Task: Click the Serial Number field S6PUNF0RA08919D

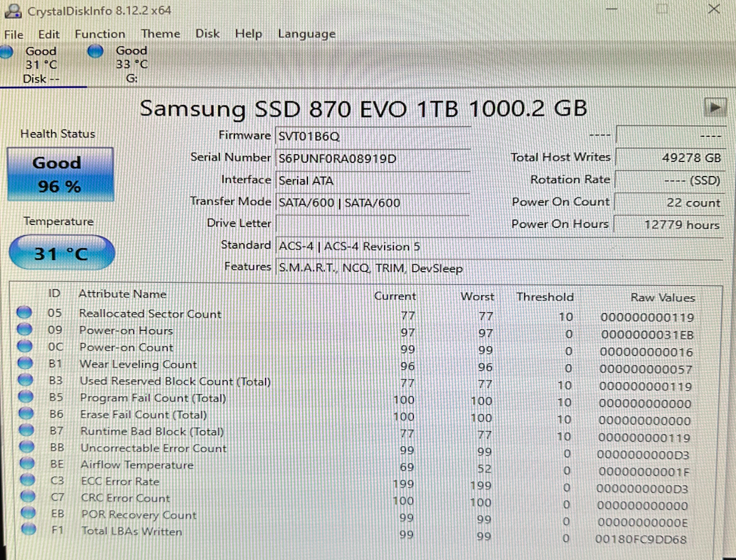Action: tap(373, 159)
